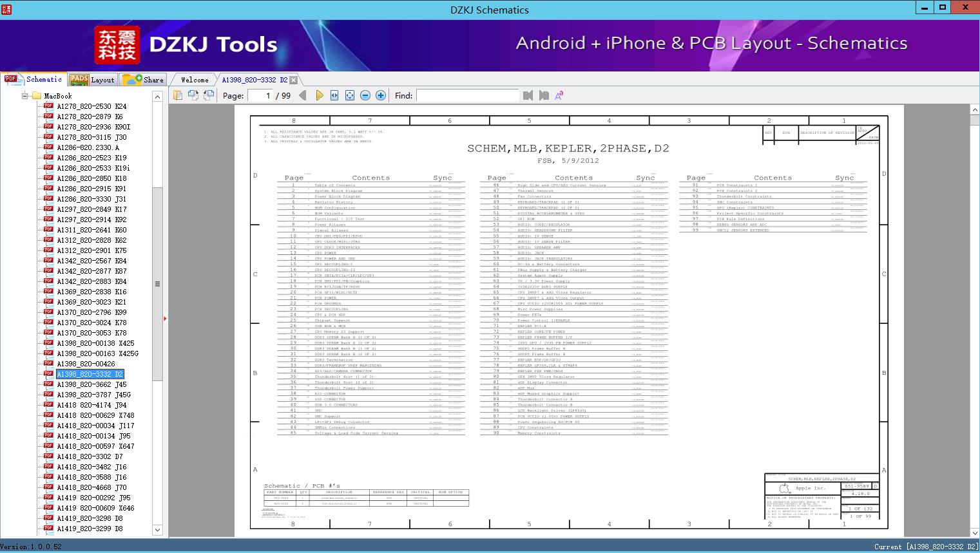Open A1278_820-2879 K6 schematic
The image size is (980, 553).
point(90,117)
